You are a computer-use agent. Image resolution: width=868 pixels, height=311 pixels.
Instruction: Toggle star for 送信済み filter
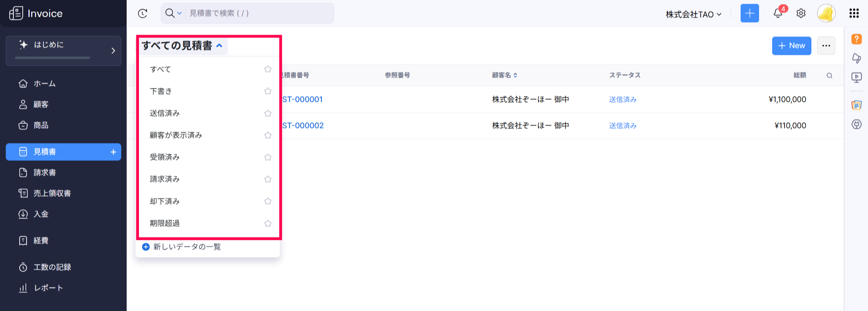tap(268, 113)
